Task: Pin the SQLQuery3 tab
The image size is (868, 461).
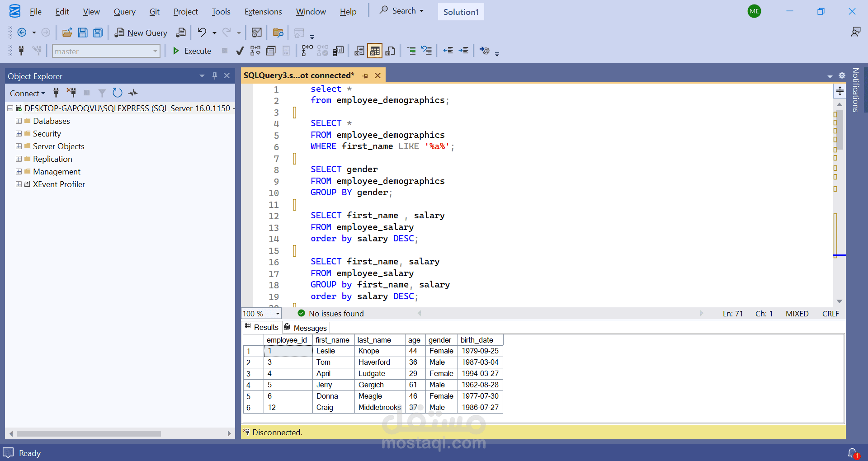Action: click(x=365, y=76)
